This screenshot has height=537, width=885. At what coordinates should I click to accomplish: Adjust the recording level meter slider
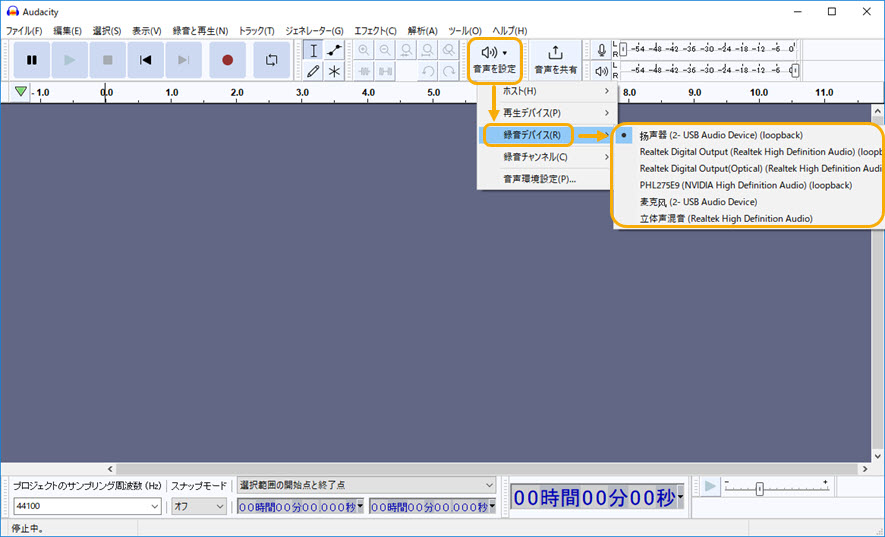tap(623, 49)
